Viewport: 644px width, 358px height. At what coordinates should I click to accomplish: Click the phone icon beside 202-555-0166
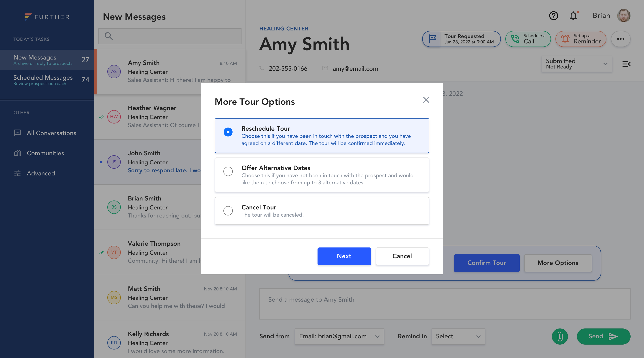pos(261,68)
